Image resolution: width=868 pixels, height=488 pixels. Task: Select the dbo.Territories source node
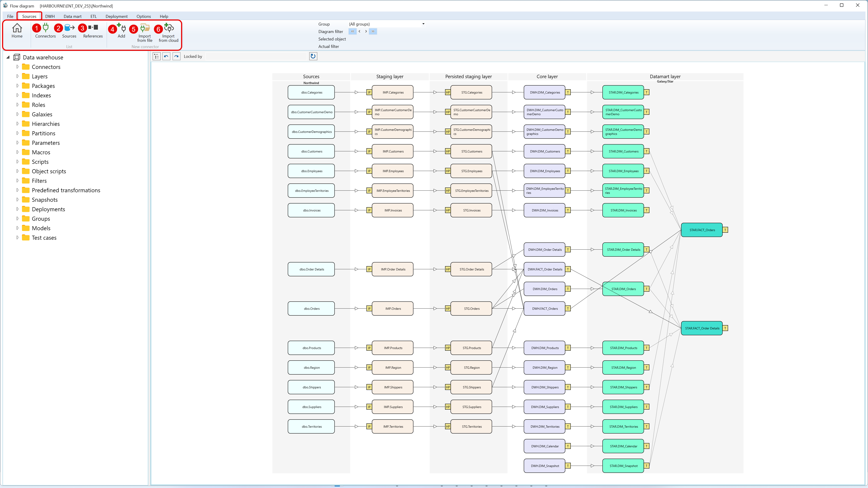click(x=311, y=426)
